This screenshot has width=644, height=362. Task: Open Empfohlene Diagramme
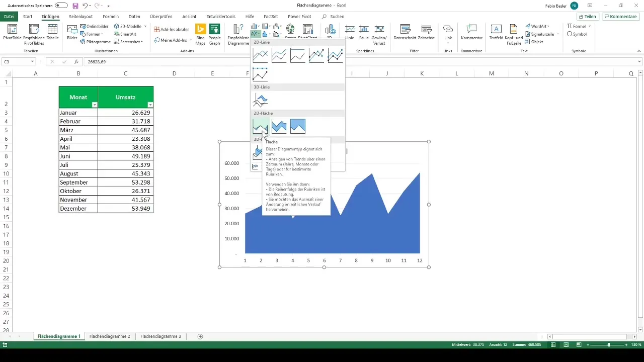click(238, 33)
